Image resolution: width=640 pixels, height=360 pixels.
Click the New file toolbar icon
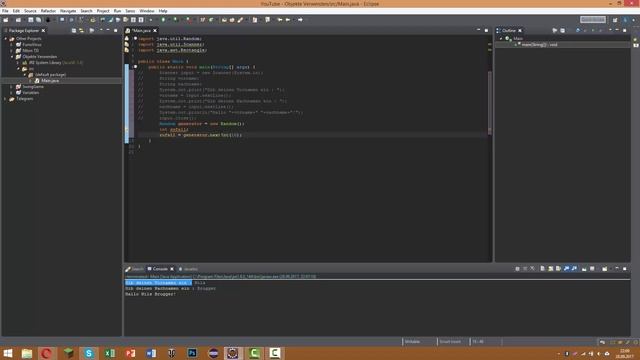[6, 20]
